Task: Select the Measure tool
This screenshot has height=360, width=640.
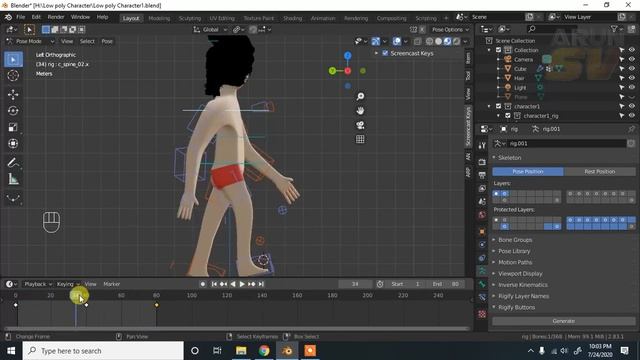Action: [13, 179]
